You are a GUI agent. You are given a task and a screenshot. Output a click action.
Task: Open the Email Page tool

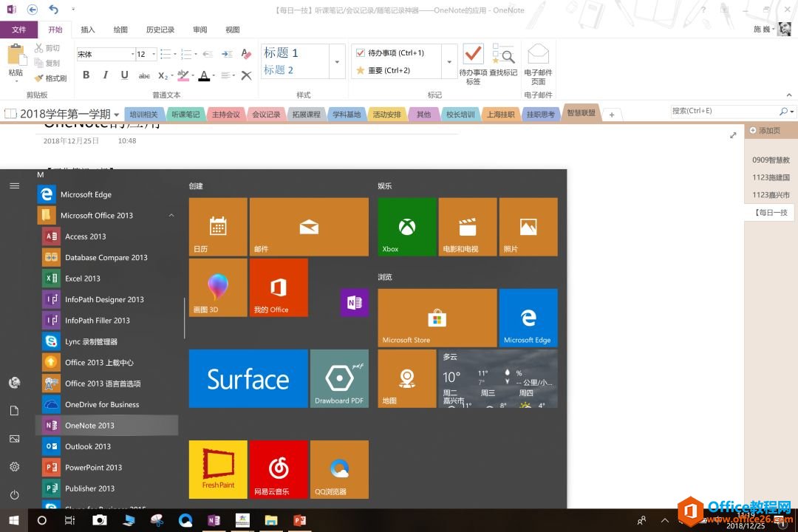pos(538,58)
